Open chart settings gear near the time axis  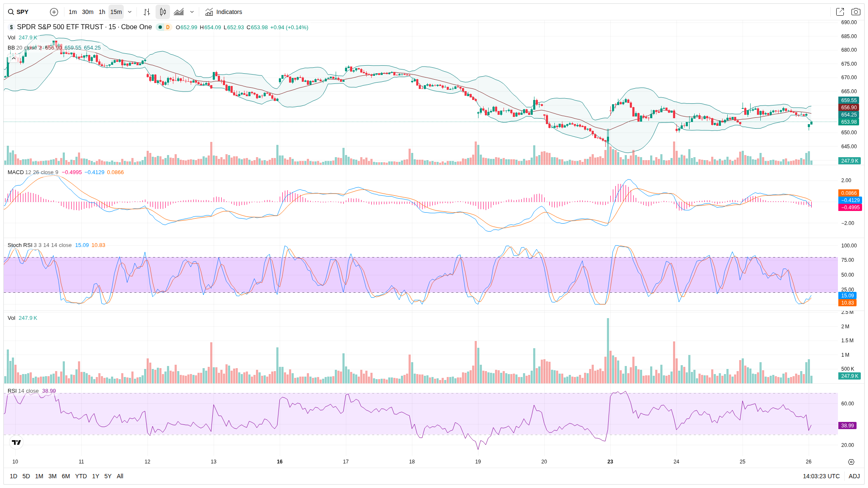(x=851, y=462)
